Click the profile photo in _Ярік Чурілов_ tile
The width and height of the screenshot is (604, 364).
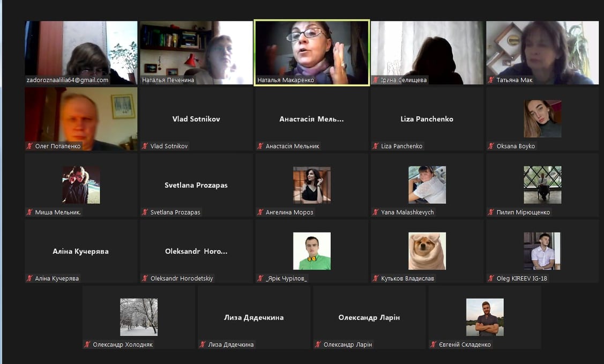(x=311, y=251)
